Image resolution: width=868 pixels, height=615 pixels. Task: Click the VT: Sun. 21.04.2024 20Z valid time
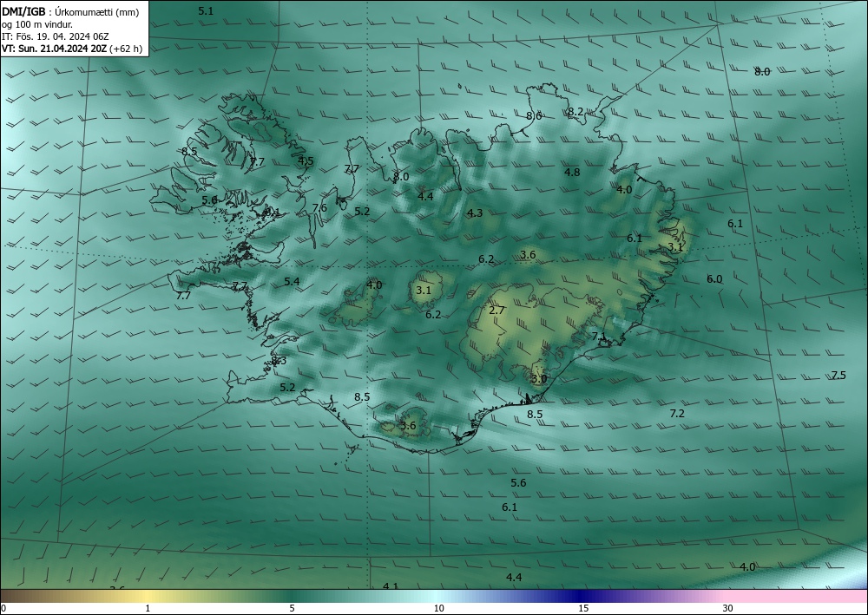(54, 49)
